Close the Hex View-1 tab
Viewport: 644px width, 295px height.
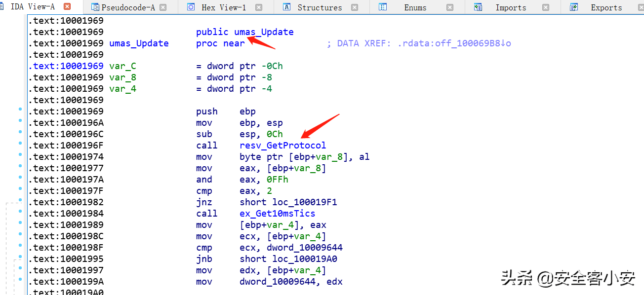coord(258,7)
